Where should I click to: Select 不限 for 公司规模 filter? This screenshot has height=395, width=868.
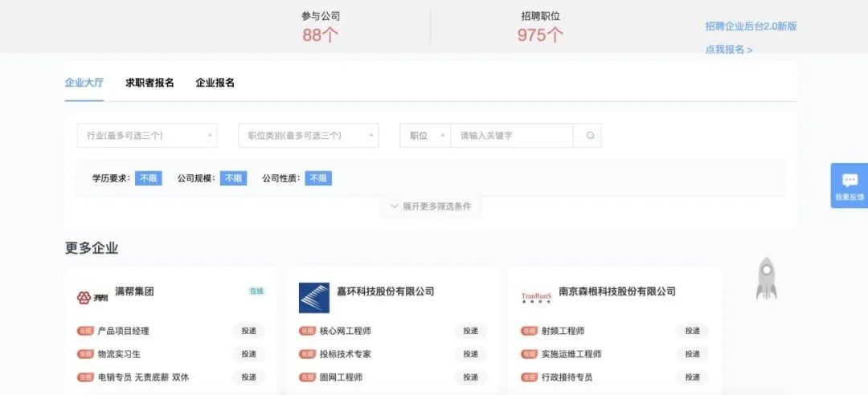[233, 178]
